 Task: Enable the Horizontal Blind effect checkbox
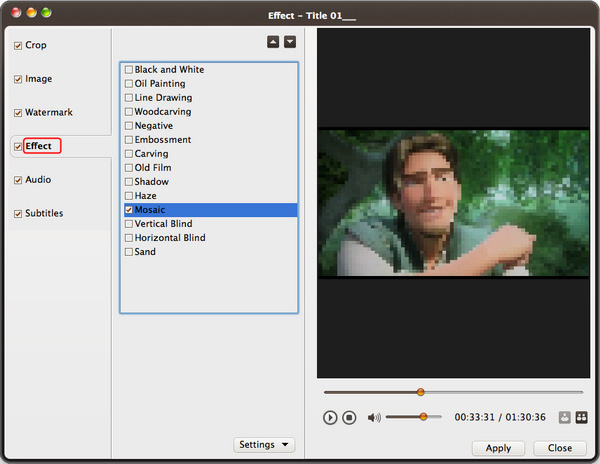click(x=129, y=238)
